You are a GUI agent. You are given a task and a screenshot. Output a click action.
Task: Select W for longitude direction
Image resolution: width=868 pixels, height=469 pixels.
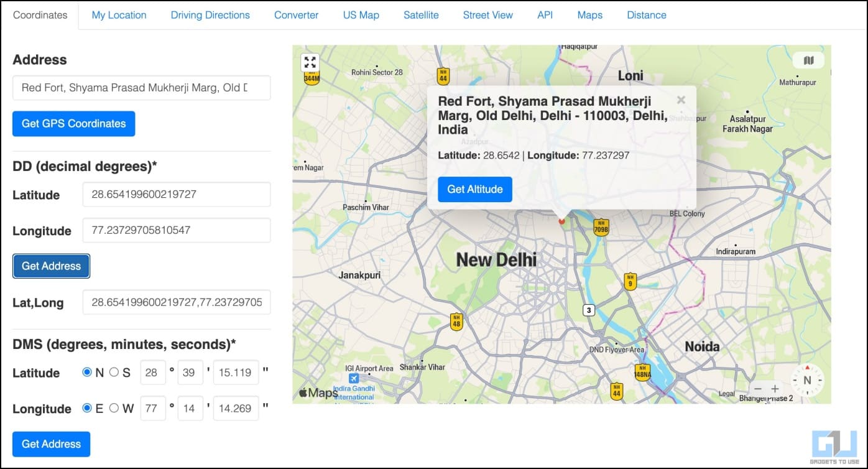click(114, 409)
